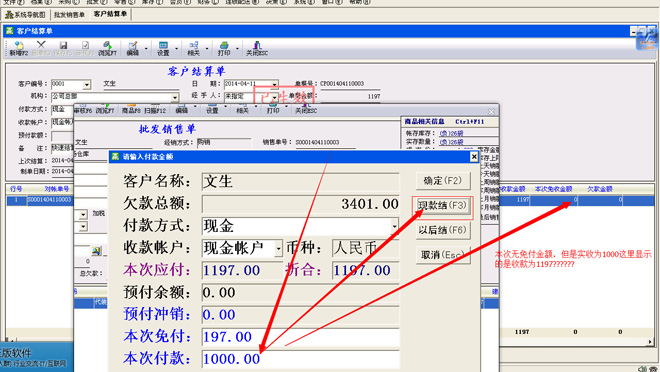Click 打印 in the 批发销售单 window toolbar

[x=273, y=110]
